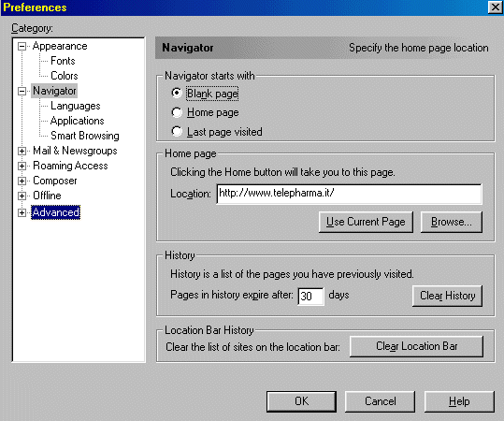
Task: Click the Browse... button
Action: click(452, 222)
